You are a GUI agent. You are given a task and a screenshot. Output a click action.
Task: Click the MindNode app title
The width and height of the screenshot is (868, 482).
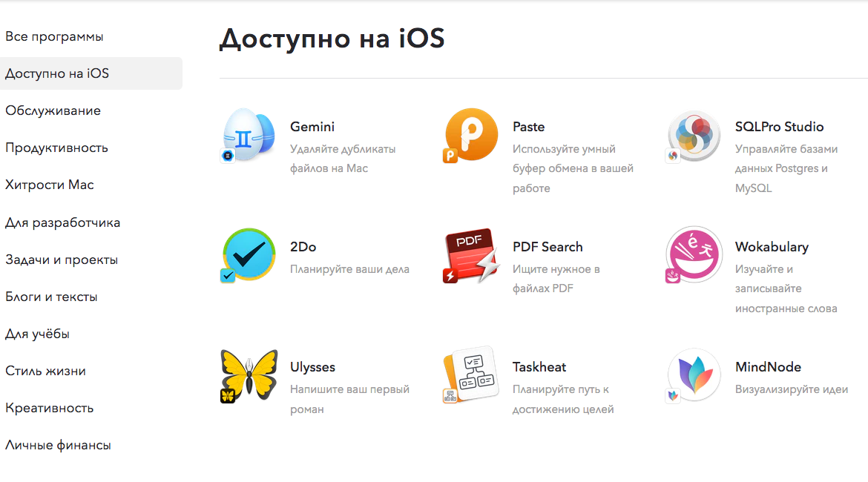(769, 367)
